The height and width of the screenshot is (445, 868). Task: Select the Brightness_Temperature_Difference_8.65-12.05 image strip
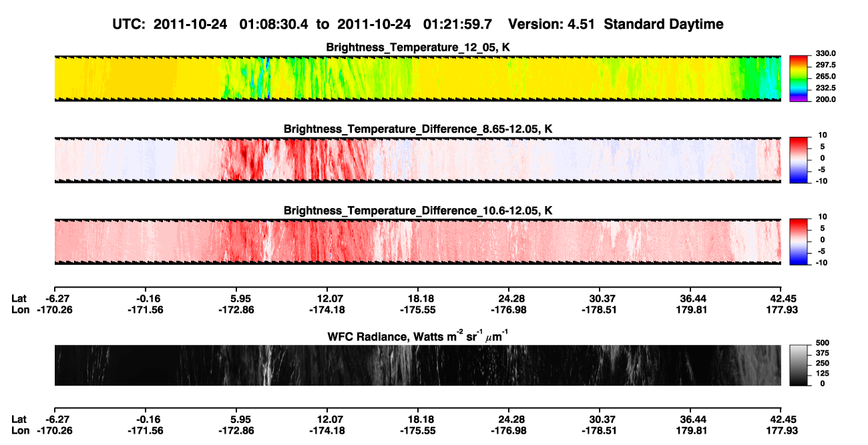417,159
